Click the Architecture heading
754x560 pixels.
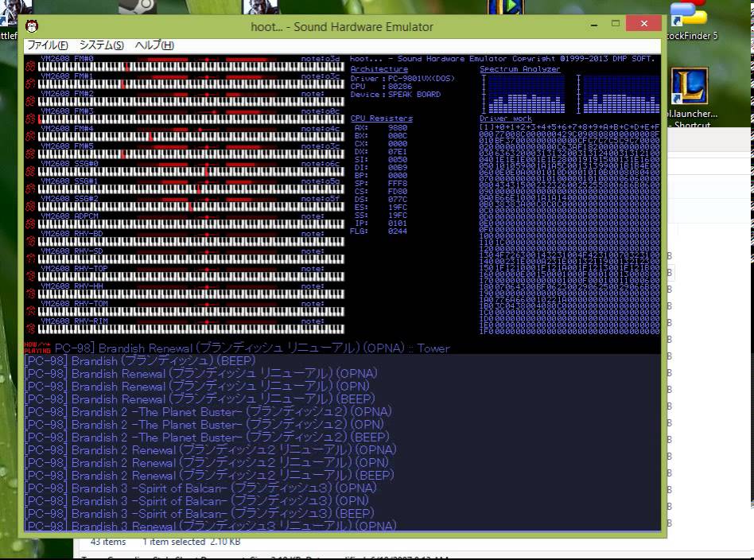point(379,68)
